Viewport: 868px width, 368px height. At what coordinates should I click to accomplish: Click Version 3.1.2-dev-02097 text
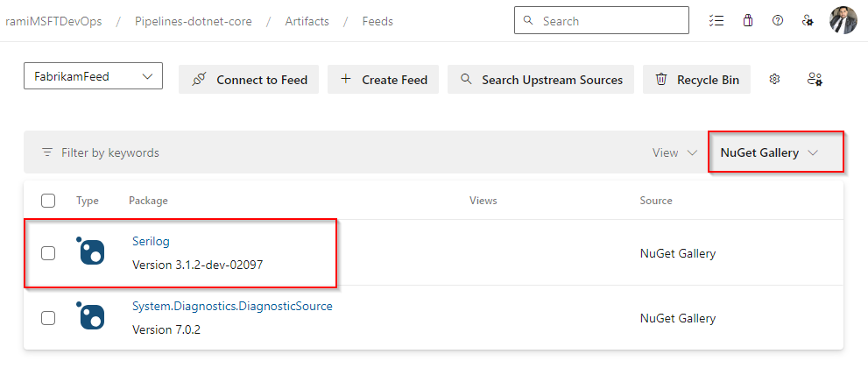pos(198,265)
